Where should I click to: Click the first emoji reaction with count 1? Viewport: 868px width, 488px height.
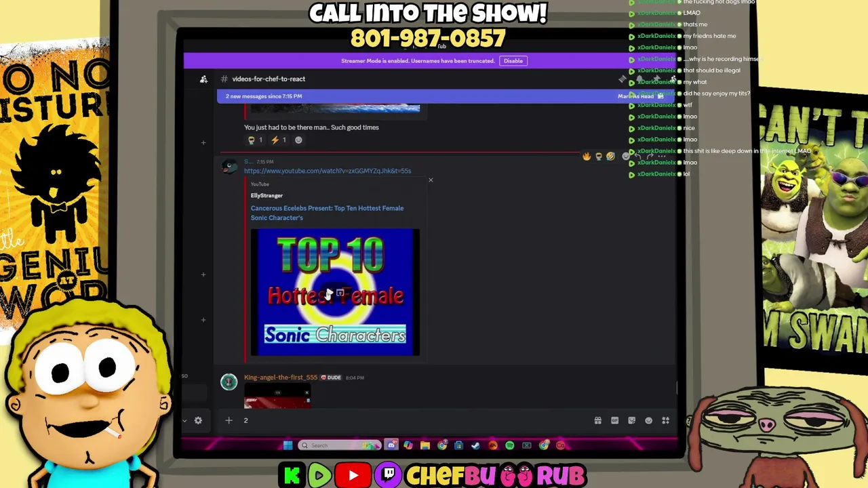click(x=255, y=140)
